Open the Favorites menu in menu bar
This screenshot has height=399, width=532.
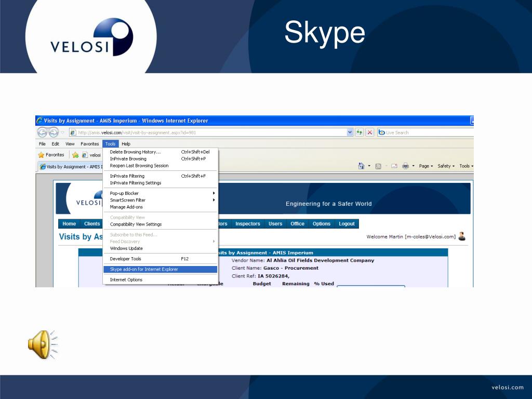point(89,144)
